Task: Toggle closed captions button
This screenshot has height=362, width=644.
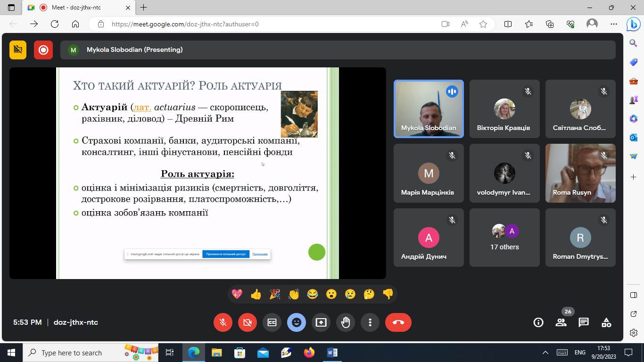Action: tap(272, 322)
